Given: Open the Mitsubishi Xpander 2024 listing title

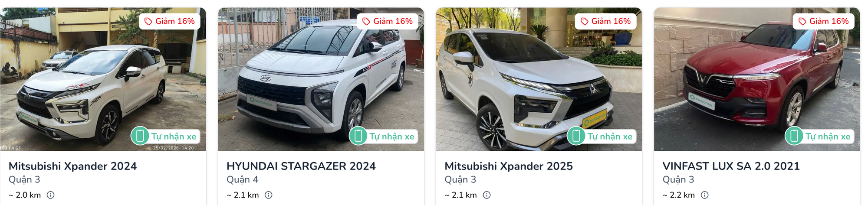Looking at the screenshot, I should click(x=72, y=166).
